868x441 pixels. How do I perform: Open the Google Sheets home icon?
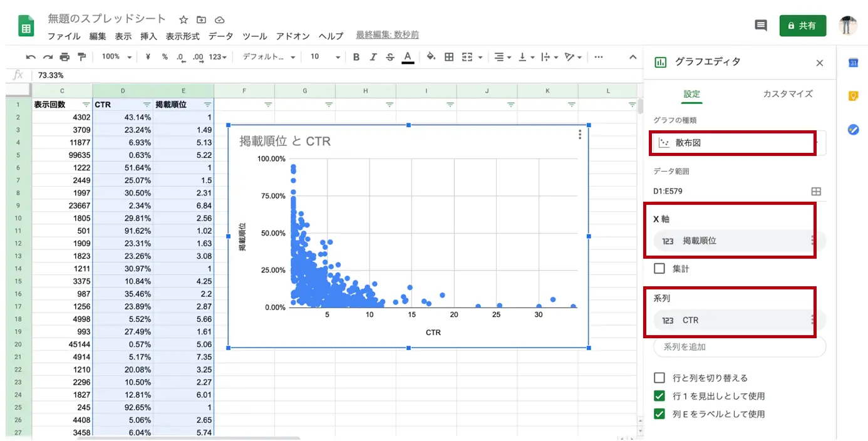[26, 27]
